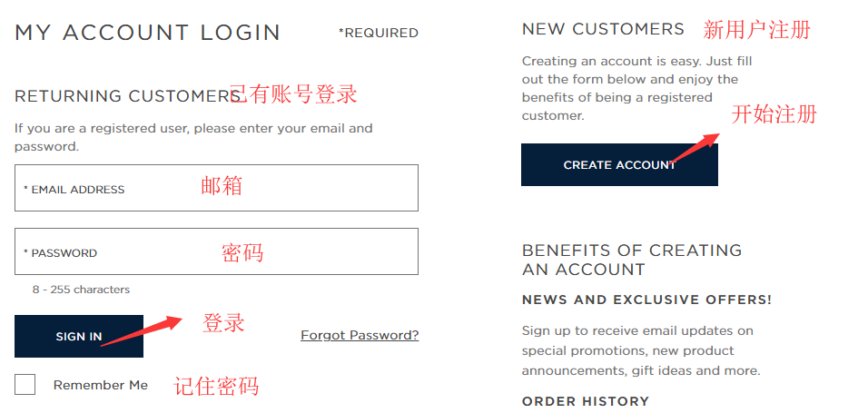Viewport: 868px width, 413px height.
Task: Select the Order History subheading
Action: [x=585, y=401]
